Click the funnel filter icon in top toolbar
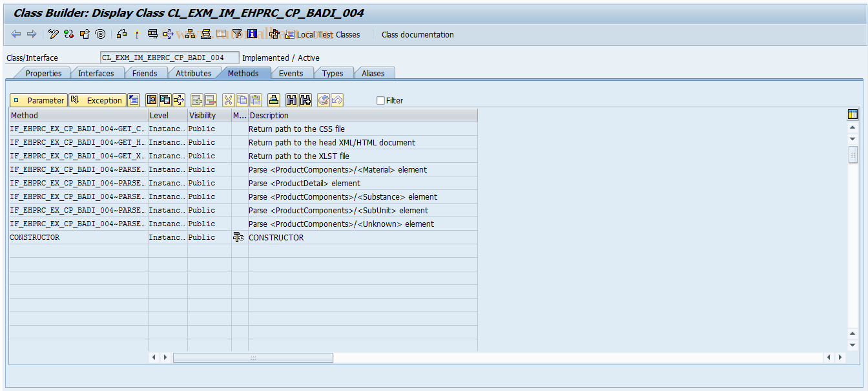Screen dimensions: 868x391 (237, 34)
